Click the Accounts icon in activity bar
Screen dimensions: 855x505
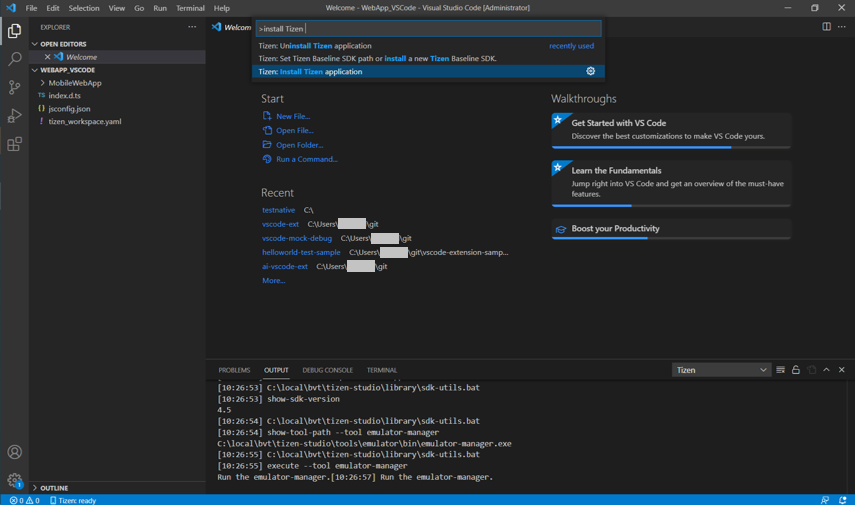point(14,452)
